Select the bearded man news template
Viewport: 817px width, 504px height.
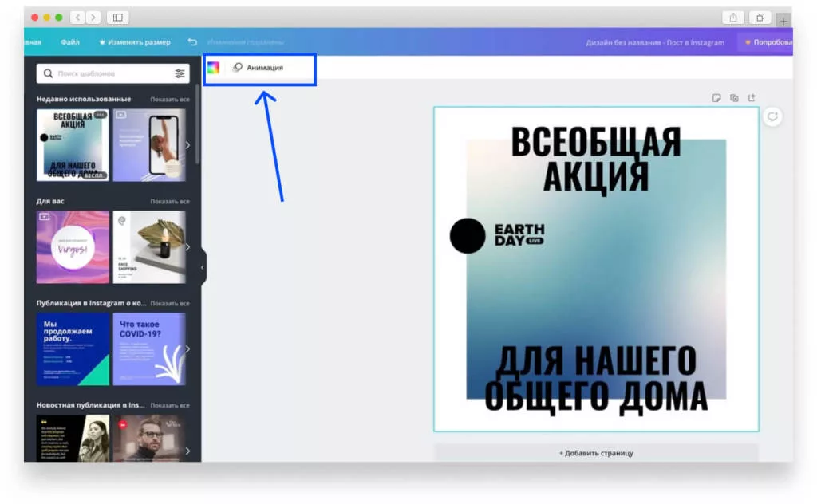tap(149, 439)
